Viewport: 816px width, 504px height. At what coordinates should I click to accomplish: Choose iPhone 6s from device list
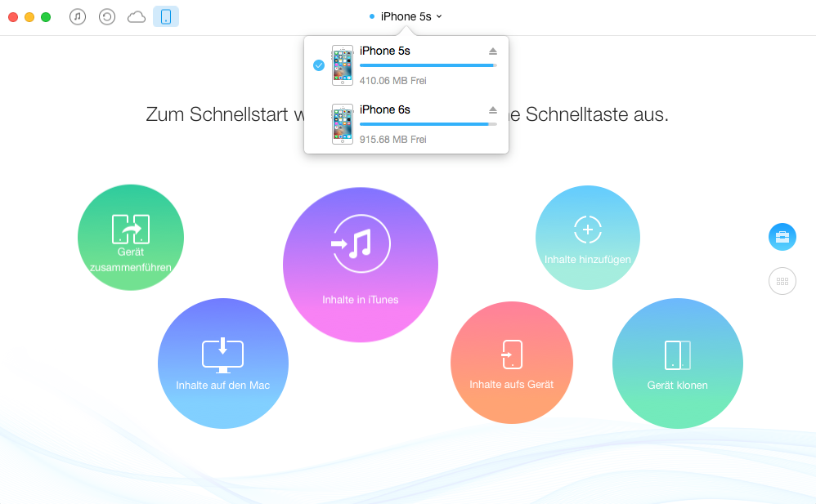406,124
